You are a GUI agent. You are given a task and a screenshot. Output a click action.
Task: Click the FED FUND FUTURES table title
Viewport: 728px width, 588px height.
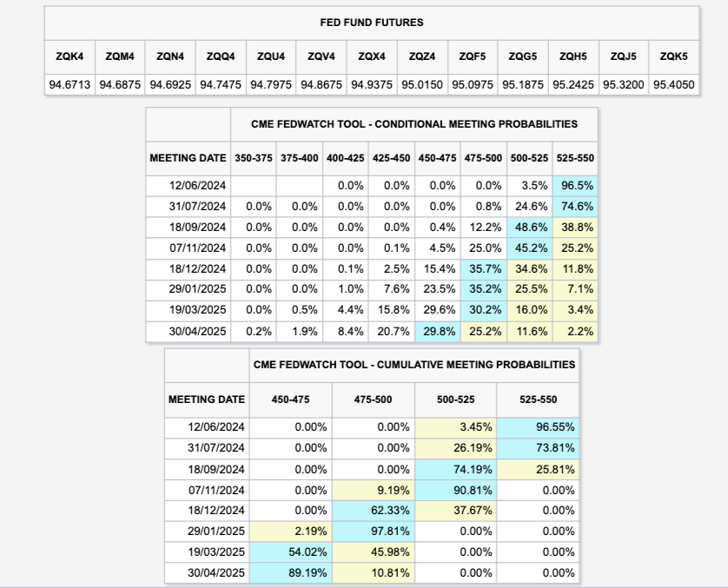[x=372, y=23]
